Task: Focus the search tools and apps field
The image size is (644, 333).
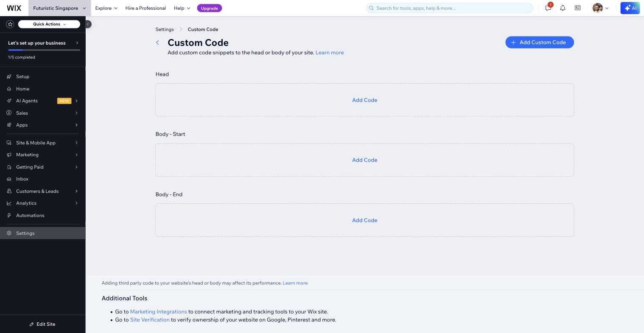Action: 449,8
